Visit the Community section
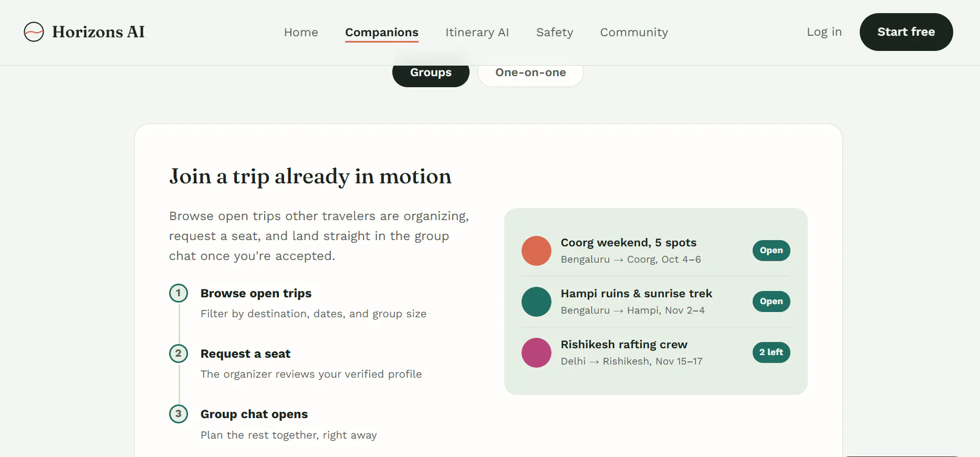The width and height of the screenshot is (980, 457). pyautogui.click(x=634, y=33)
